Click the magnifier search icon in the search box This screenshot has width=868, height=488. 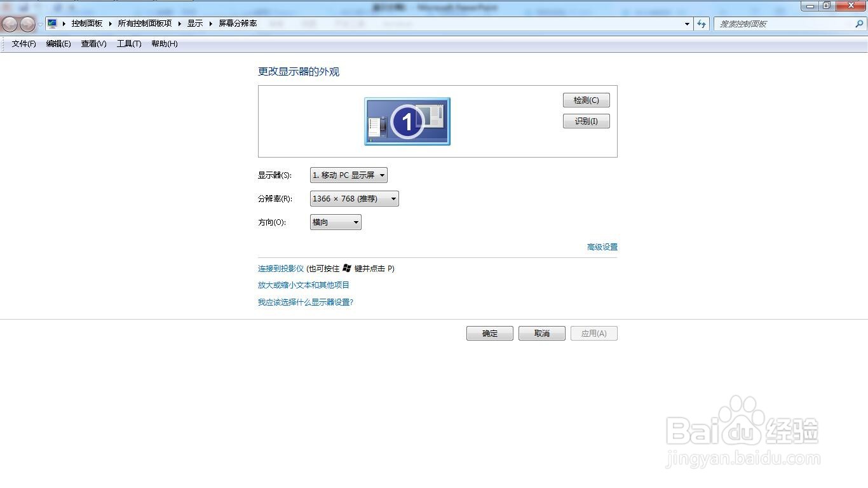pos(860,24)
